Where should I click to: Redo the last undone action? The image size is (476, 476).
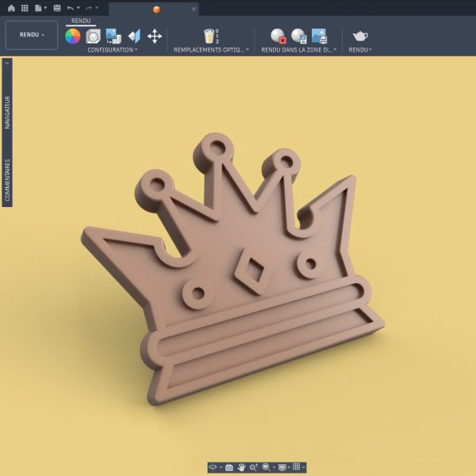[89, 8]
